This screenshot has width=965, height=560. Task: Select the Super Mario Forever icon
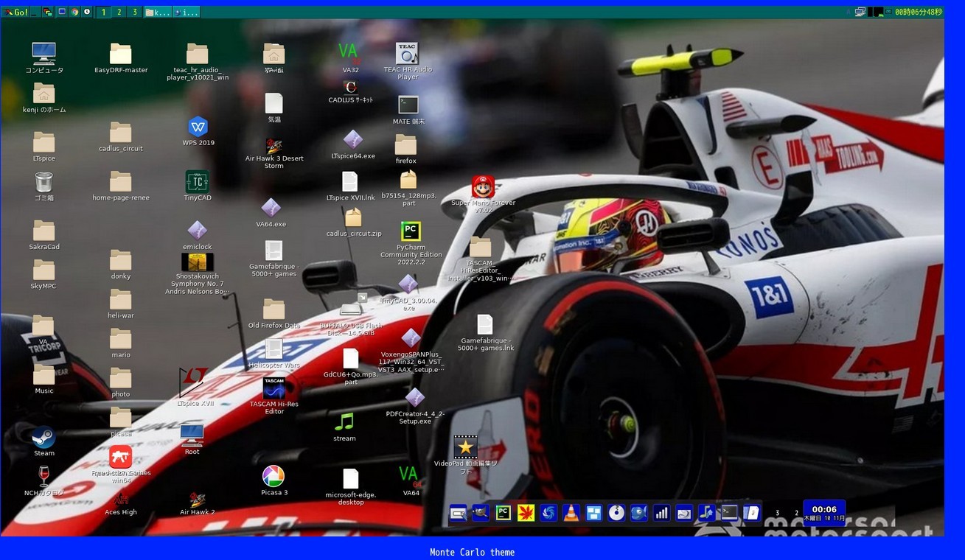(x=483, y=186)
